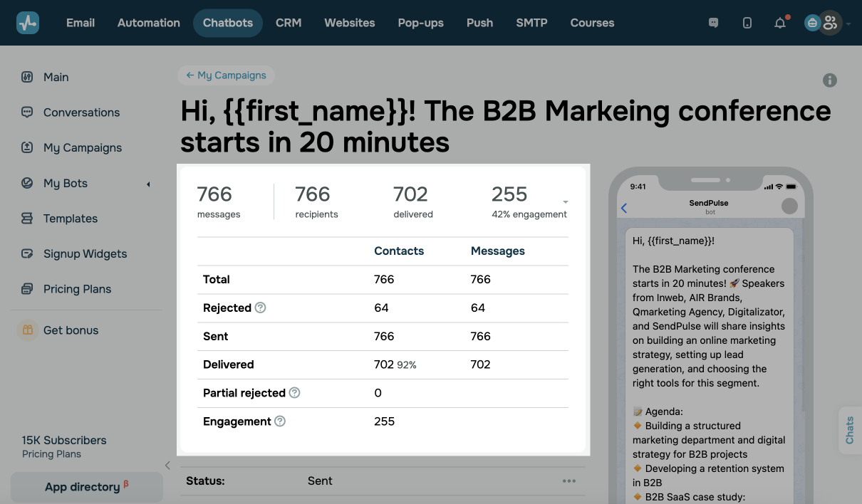The image size is (862, 504).
Task: Click the help icon next to Engagement
Action: pos(280,421)
